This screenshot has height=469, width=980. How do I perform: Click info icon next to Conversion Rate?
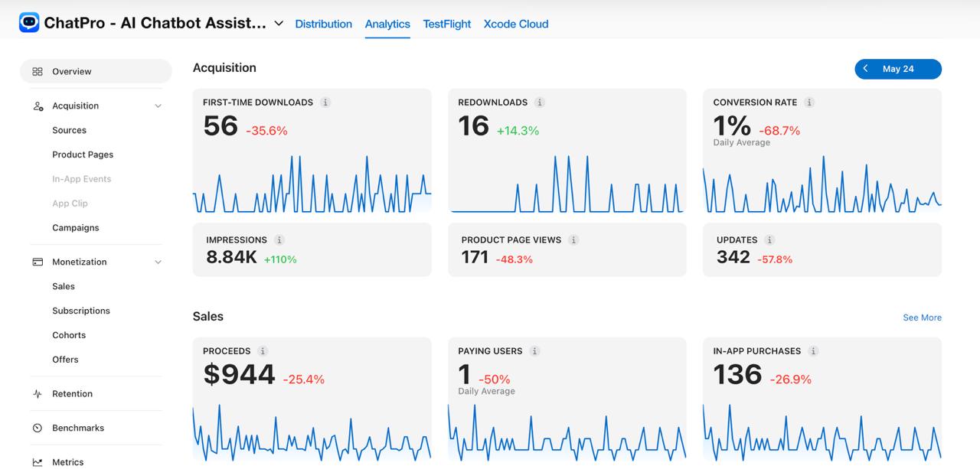click(x=809, y=103)
